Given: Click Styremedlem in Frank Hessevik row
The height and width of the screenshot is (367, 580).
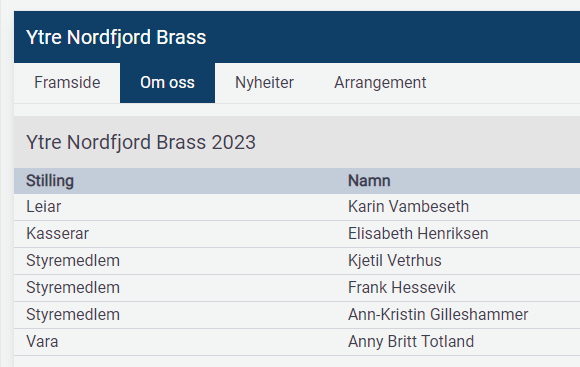Looking at the screenshot, I should (73, 287).
